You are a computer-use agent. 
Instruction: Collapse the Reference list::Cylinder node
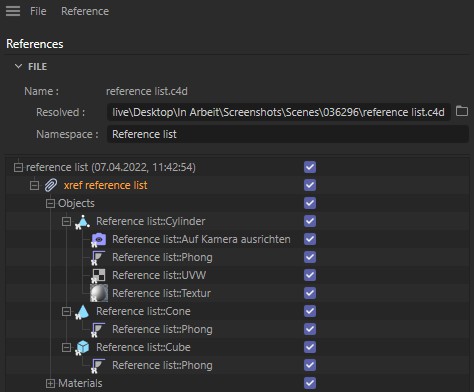66,221
